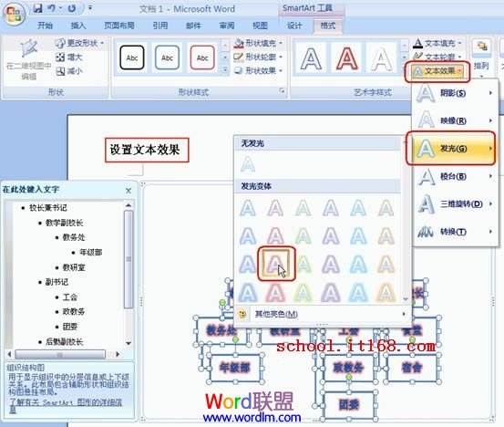Open the 审阅 tab
Screen dimensions: 504x427
pyautogui.click(x=227, y=26)
